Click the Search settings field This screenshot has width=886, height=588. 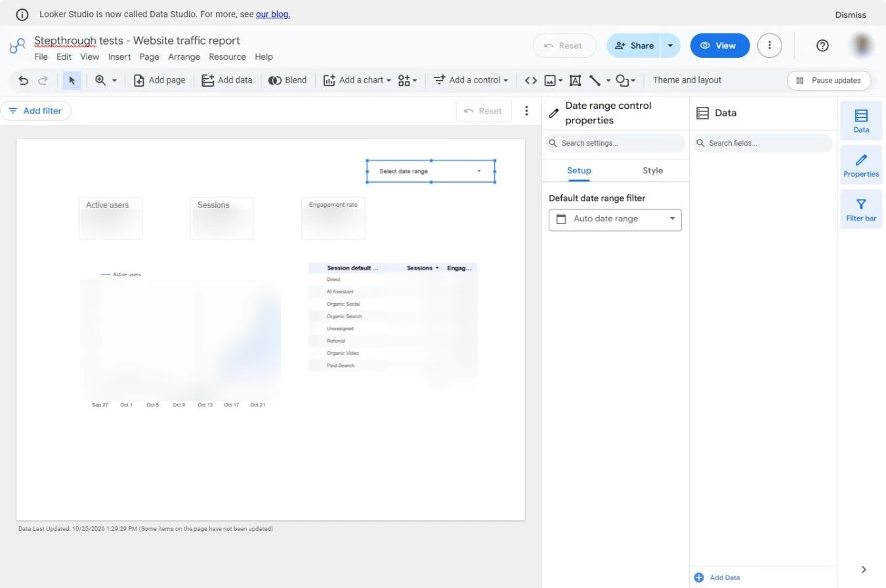(615, 143)
